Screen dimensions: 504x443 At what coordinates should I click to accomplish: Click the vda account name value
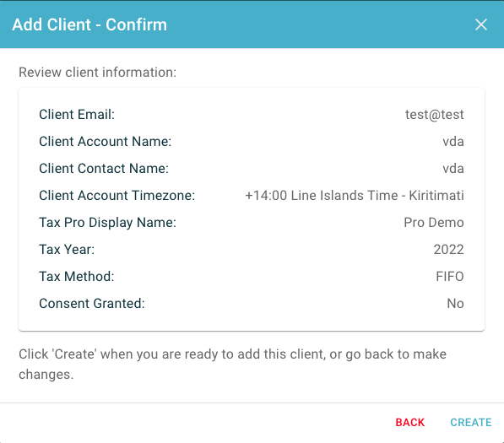(x=453, y=142)
